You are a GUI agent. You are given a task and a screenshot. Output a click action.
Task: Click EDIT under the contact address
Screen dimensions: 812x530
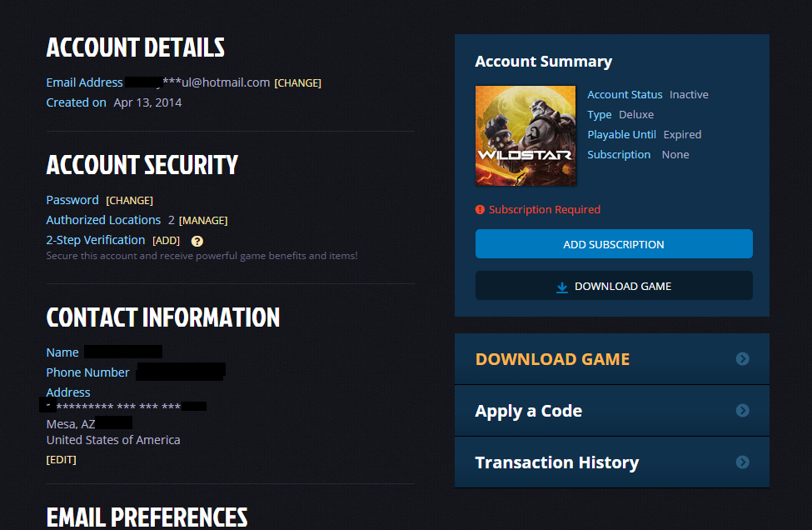61,460
